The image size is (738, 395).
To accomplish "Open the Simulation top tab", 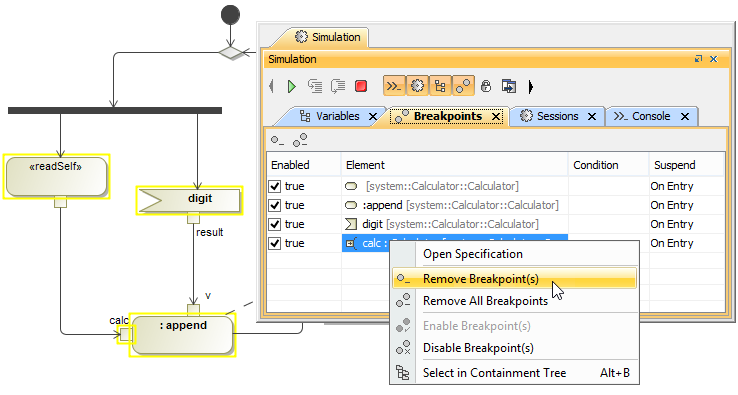I will tap(328, 37).
